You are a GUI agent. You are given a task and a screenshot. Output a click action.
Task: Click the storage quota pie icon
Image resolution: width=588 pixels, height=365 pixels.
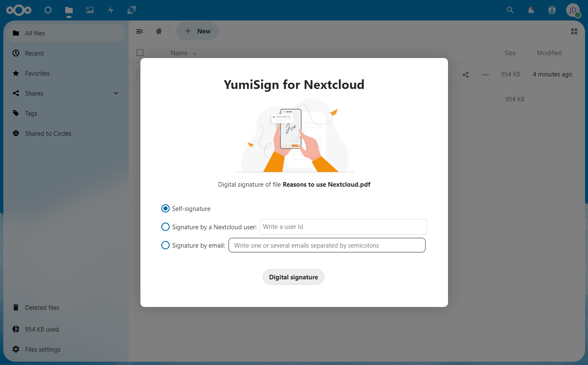[16, 329]
